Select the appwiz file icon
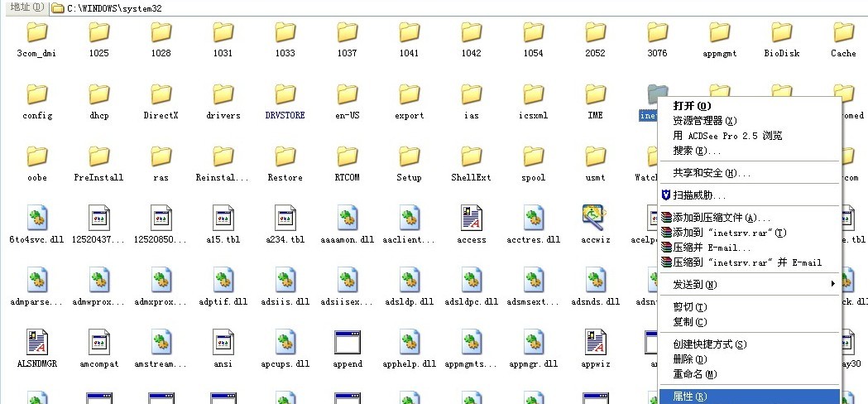 click(x=595, y=342)
